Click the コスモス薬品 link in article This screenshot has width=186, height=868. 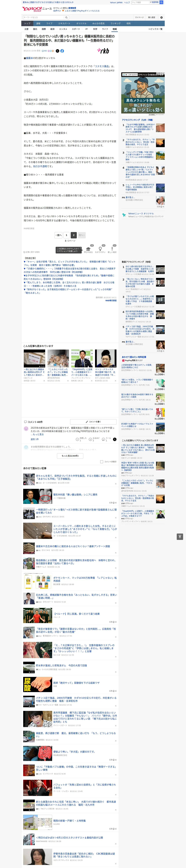tap(102, 66)
